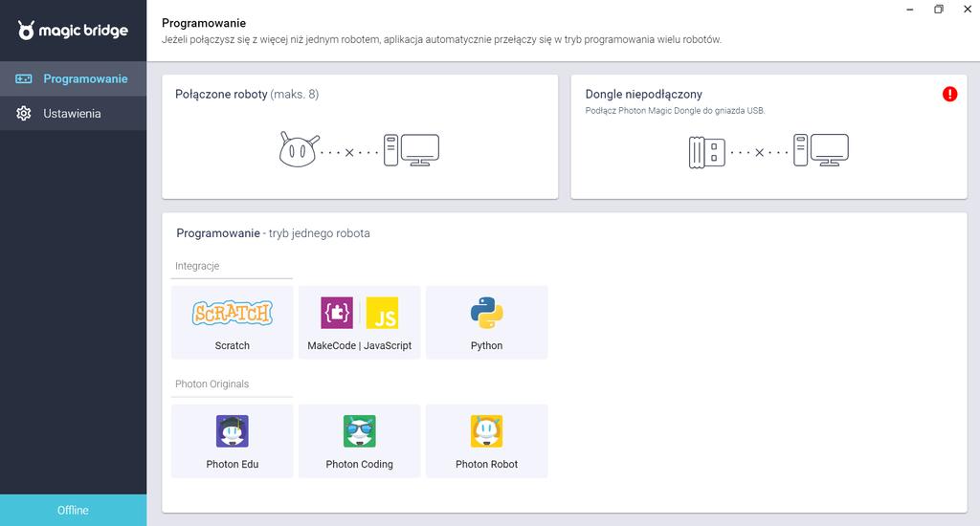Open the MakeCode | JavaScript integration
This screenshot has height=526, width=980.
(x=360, y=322)
